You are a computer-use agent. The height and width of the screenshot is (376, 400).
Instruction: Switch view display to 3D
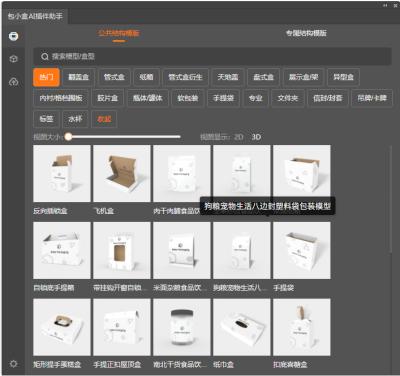(x=256, y=137)
